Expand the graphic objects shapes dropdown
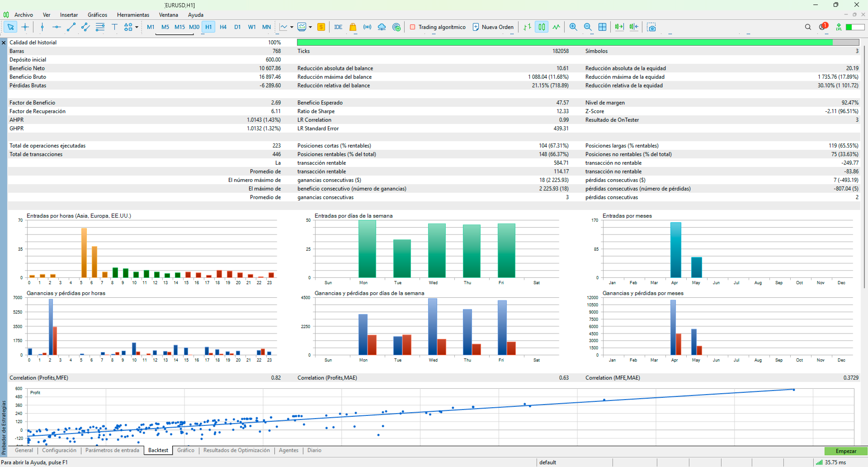The image size is (868, 467). [137, 27]
